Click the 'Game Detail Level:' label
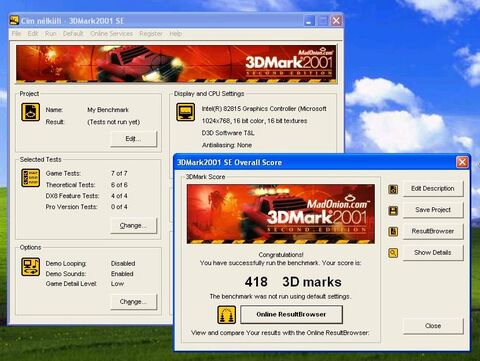Image resolution: width=480 pixels, height=361 pixels. pyautogui.click(x=71, y=284)
